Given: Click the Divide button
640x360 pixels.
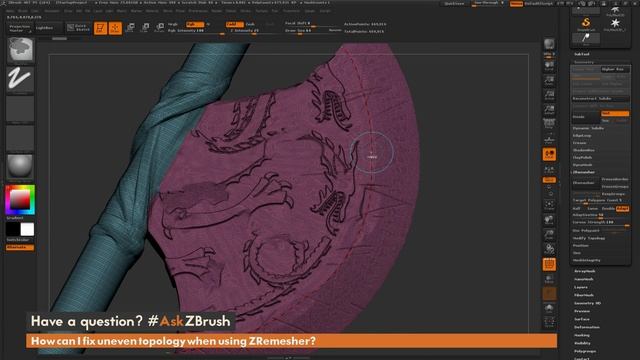Looking at the screenshot, I should click(x=586, y=117).
